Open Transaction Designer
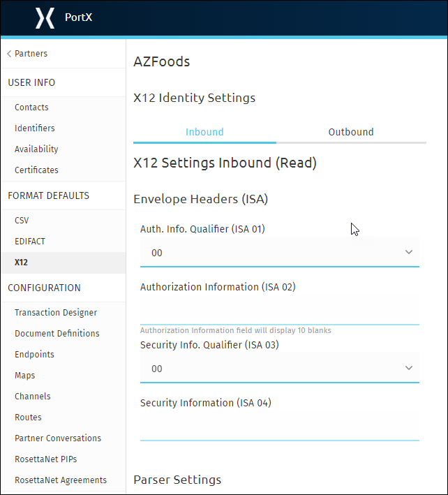Viewport: 448px width, 495px height. coord(56,313)
